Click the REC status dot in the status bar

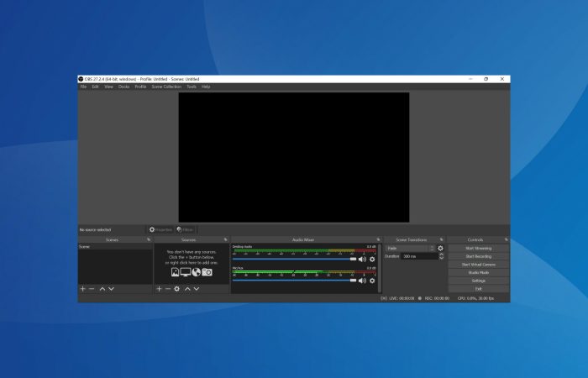point(420,298)
